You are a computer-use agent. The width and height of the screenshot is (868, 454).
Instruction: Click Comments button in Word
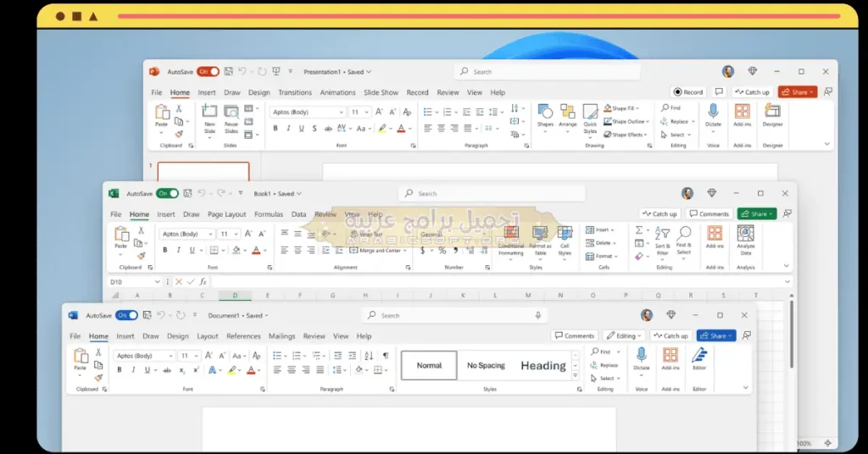(x=574, y=335)
